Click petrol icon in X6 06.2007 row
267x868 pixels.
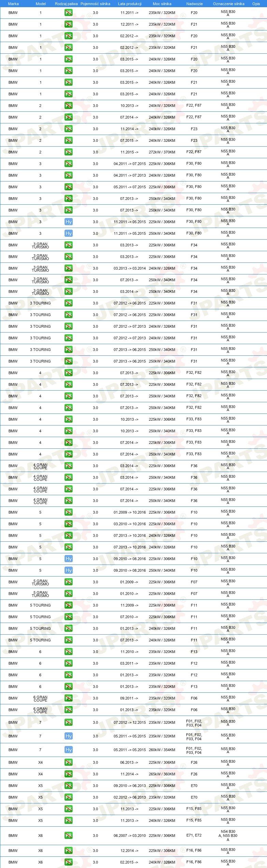tap(68, 836)
